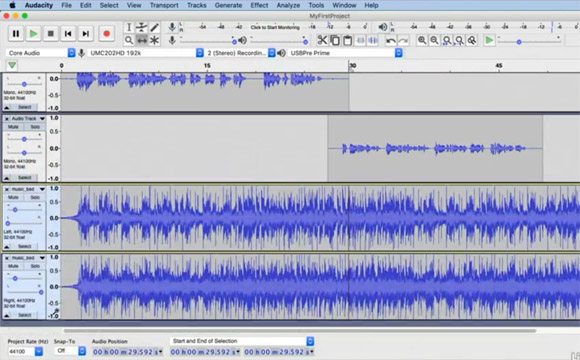
Task: Click the Paste clipboard icon
Action: click(x=347, y=40)
